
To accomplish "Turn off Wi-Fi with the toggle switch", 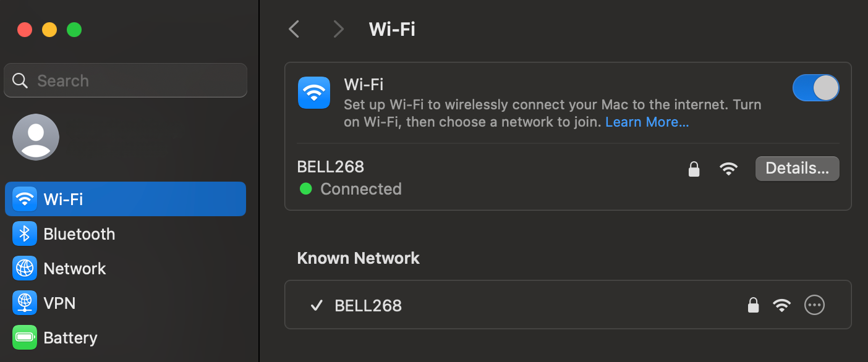I will coord(815,88).
